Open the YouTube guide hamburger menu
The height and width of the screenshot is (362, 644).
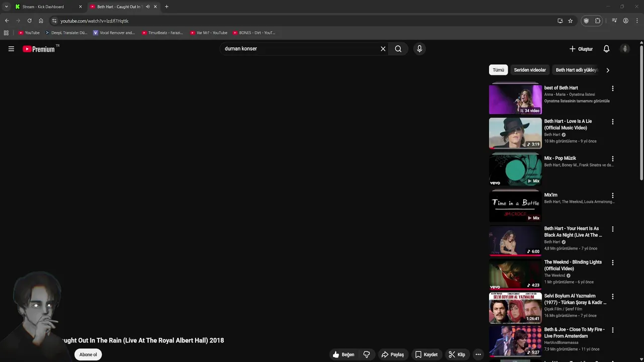coord(11,49)
